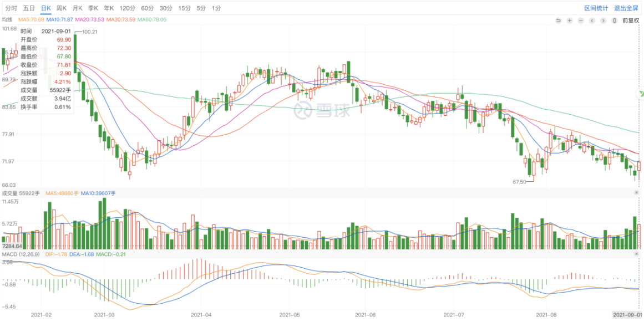Zoom out the chart with minus icon

581,21
